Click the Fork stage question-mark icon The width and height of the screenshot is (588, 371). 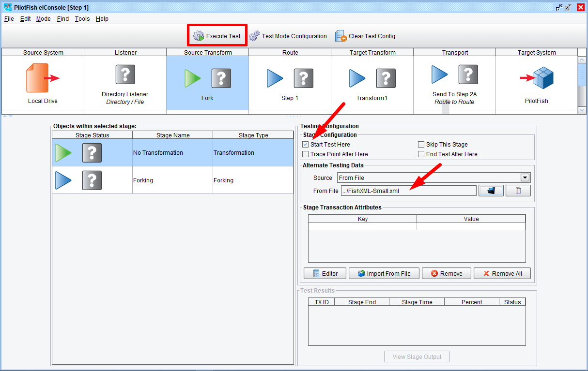(221, 78)
